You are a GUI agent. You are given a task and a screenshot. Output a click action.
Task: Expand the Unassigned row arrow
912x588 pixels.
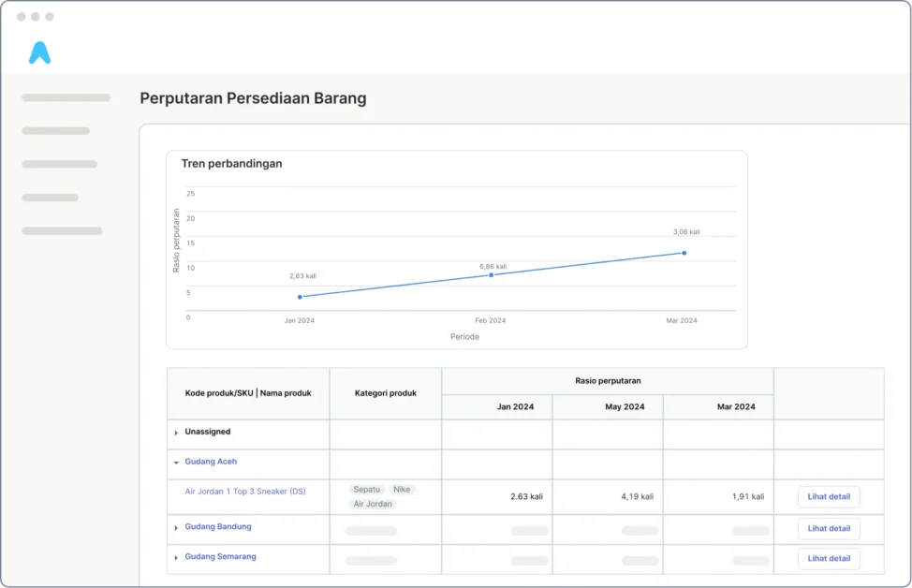click(176, 433)
